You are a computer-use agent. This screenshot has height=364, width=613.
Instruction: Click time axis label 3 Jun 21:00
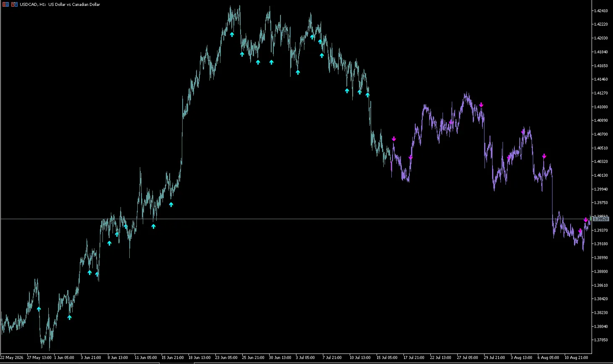[x=91, y=358]
